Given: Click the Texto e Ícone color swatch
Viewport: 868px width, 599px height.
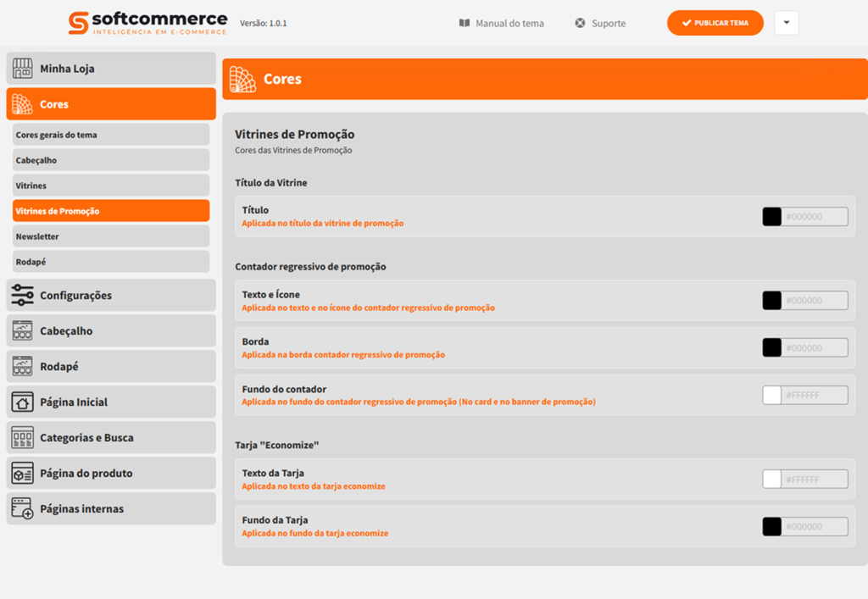Looking at the screenshot, I should 771,300.
